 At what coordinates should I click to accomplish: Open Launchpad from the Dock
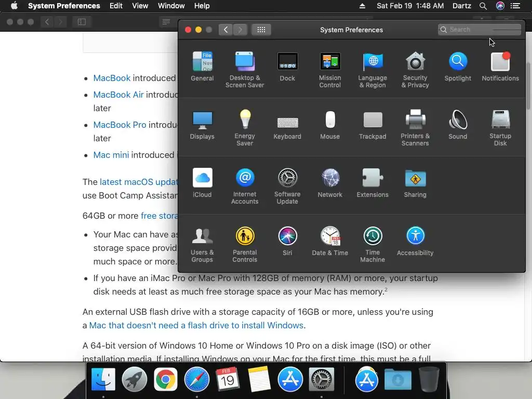point(135,379)
